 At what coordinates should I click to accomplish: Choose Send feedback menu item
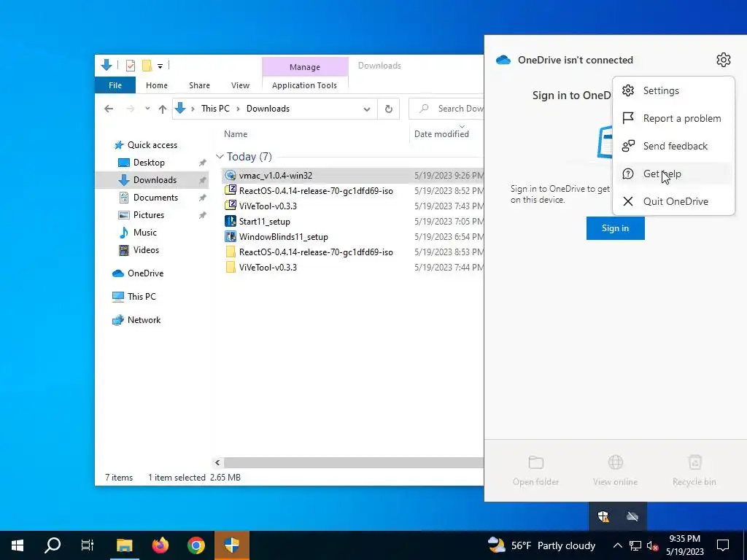click(x=673, y=146)
